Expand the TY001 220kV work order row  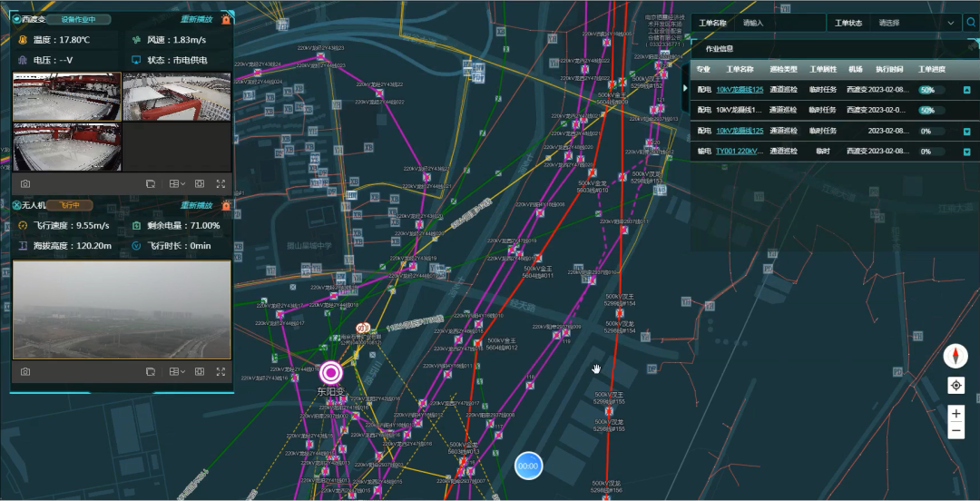[x=966, y=152]
